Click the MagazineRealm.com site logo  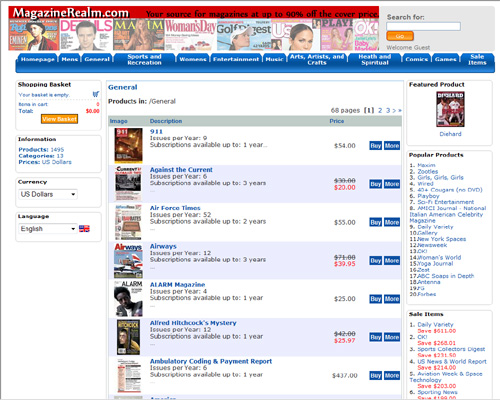(71, 13)
